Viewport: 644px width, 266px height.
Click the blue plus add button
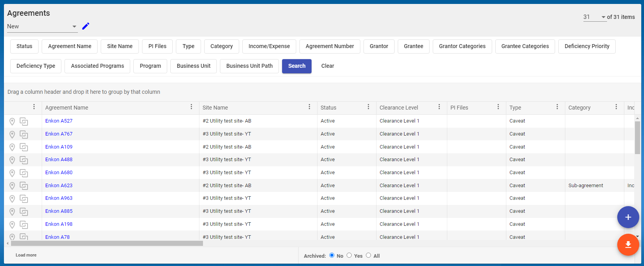coord(628,217)
